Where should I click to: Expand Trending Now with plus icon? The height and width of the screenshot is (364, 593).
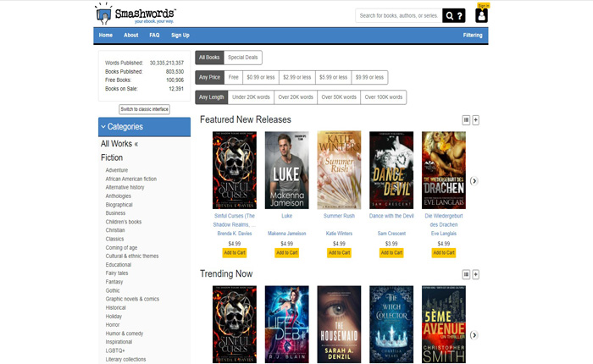click(476, 274)
